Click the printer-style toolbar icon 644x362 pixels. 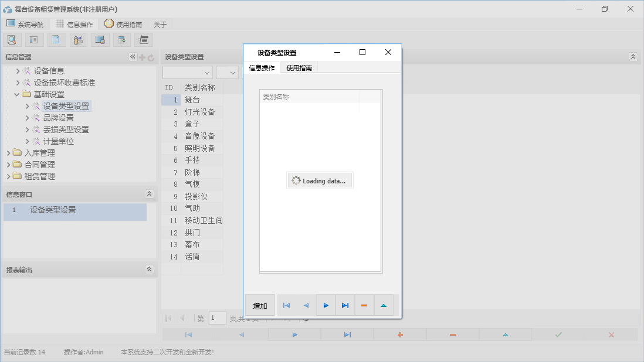(x=144, y=39)
